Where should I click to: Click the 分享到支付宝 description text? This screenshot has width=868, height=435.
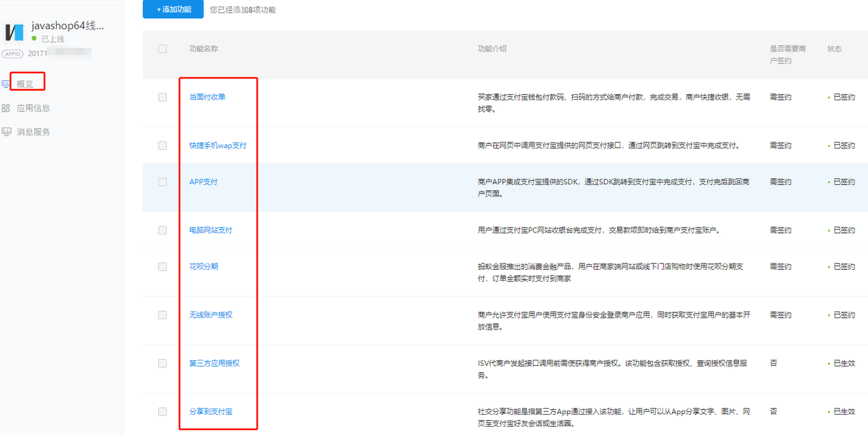(614, 417)
